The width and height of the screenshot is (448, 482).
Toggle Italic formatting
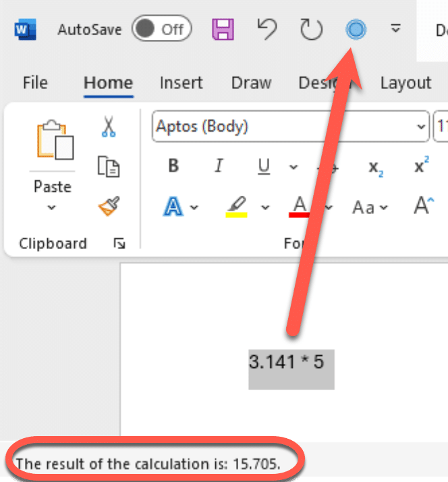219,166
